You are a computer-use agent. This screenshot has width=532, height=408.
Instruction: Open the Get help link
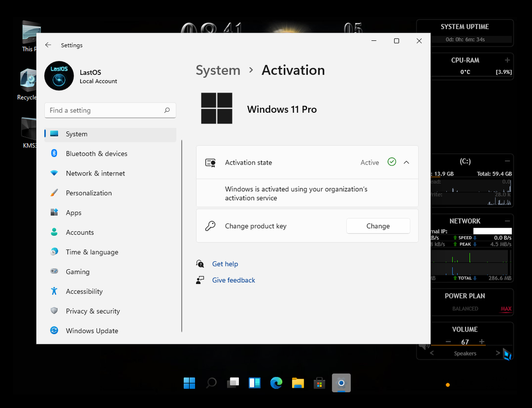pos(225,264)
